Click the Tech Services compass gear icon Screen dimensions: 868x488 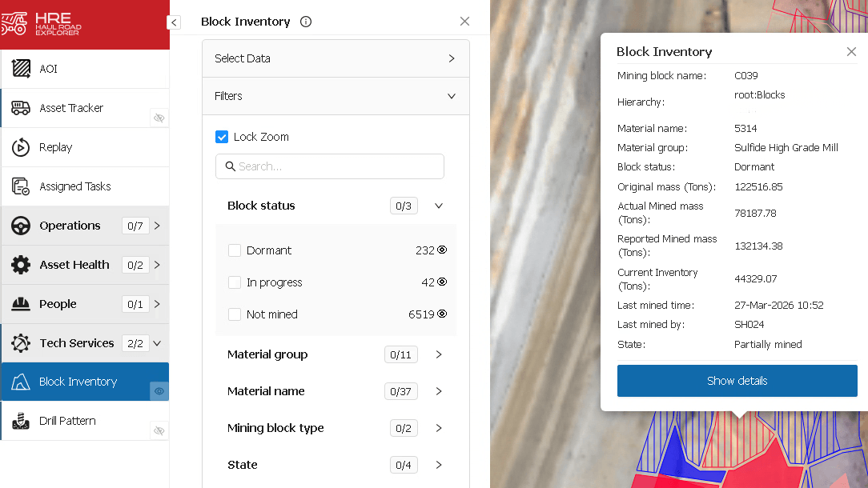pyautogui.click(x=21, y=343)
